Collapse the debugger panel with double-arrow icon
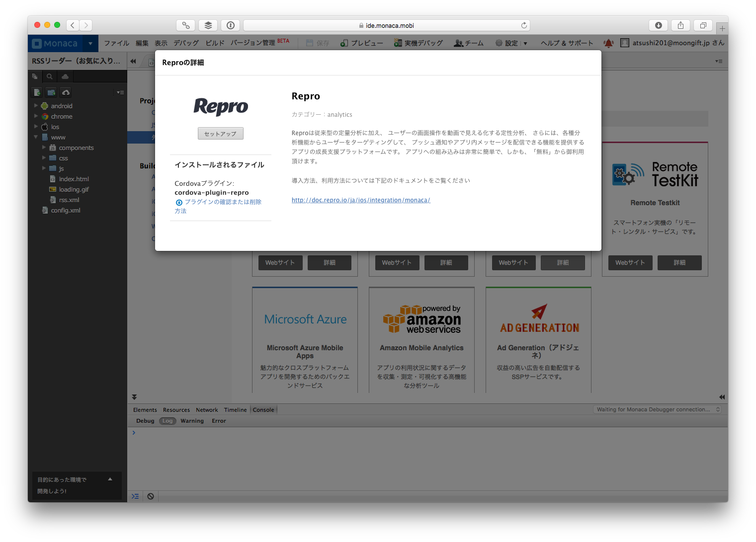The image size is (756, 542). 134,397
